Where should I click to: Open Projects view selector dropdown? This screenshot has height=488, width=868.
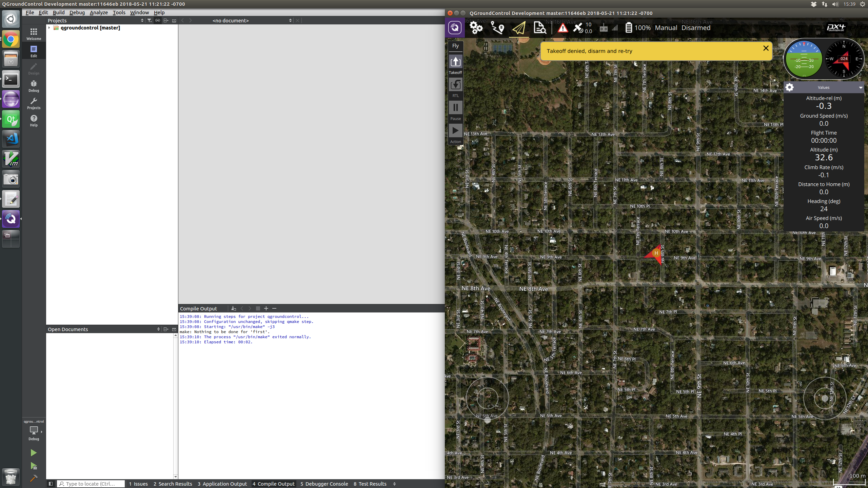pos(96,21)
